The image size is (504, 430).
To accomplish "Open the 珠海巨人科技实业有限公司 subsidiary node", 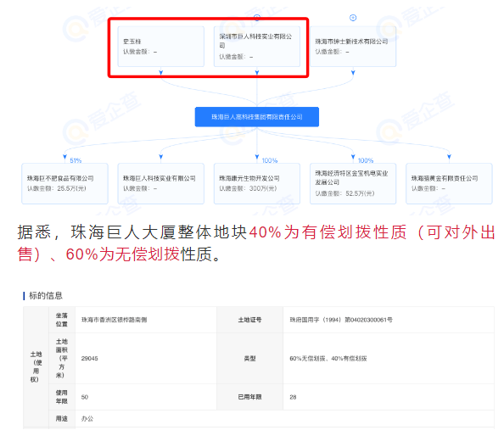I will click(x=160, y=183).
